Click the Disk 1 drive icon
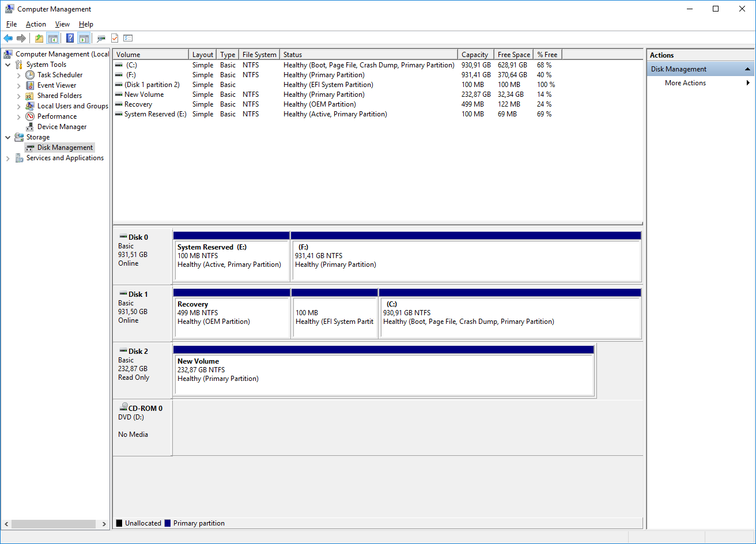The height and width of the screenshot is (544, 756). coord(123,294)
